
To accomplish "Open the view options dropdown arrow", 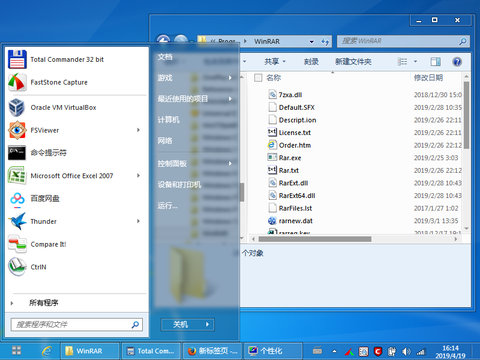I will 415,62.
